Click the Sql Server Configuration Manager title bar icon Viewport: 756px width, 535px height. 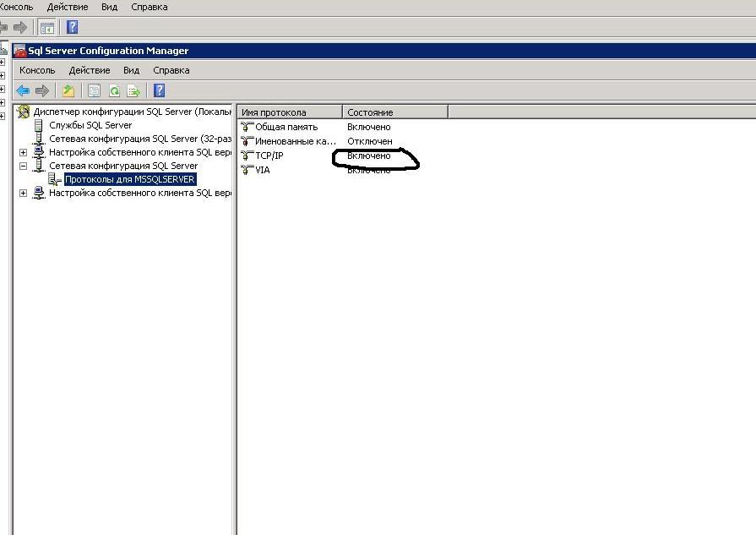(x=20, y=51)
